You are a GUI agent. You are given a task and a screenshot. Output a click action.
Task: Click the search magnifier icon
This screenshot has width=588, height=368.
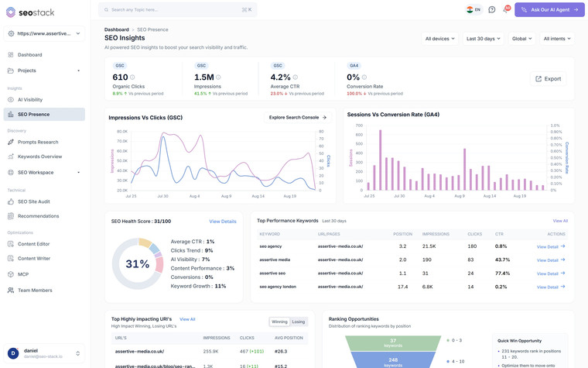[107, 10]
